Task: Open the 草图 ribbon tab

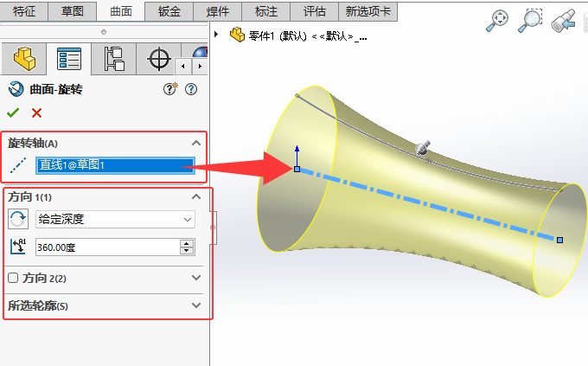Action: (x=73, y=11)
